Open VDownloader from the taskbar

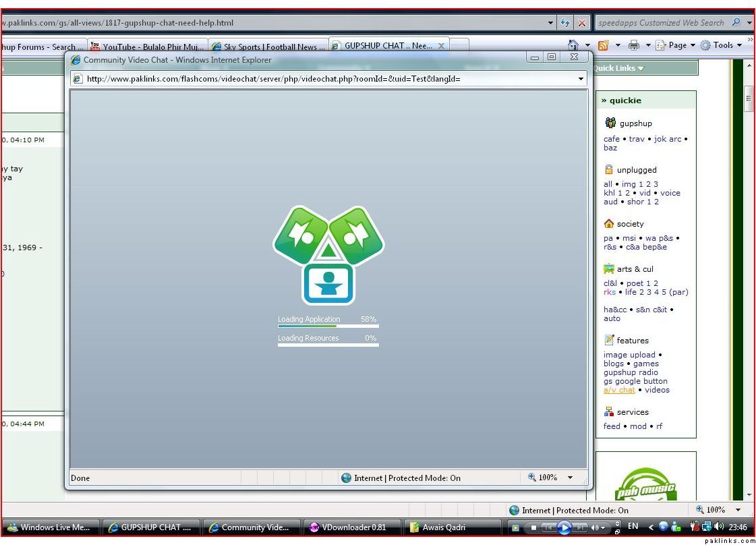click(348, 527)
